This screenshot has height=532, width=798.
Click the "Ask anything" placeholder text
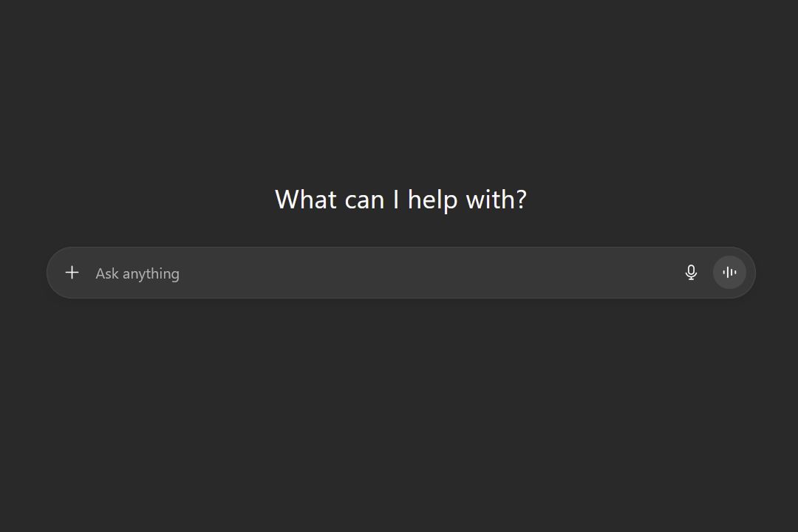pos(137,273)
